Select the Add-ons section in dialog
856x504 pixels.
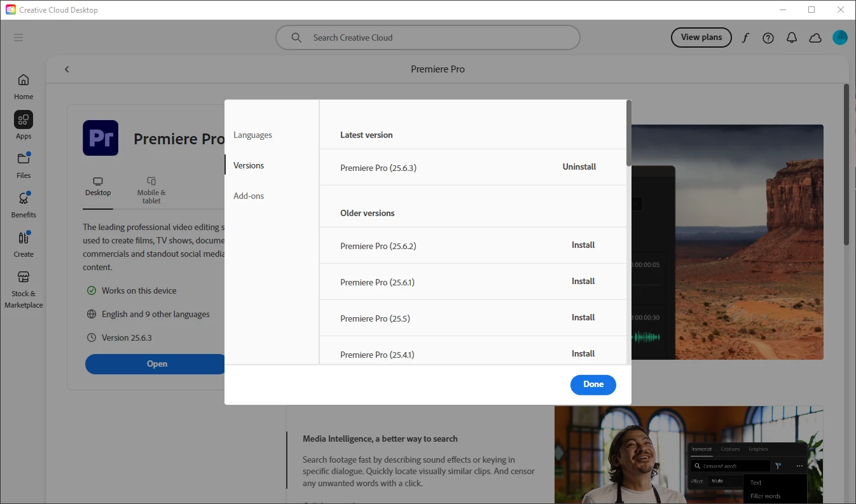(x=249, y=196)
